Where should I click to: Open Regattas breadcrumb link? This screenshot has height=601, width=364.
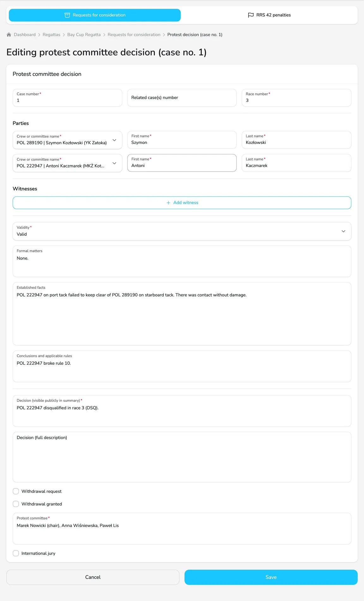pyautogui.click(x=52, y=34)
